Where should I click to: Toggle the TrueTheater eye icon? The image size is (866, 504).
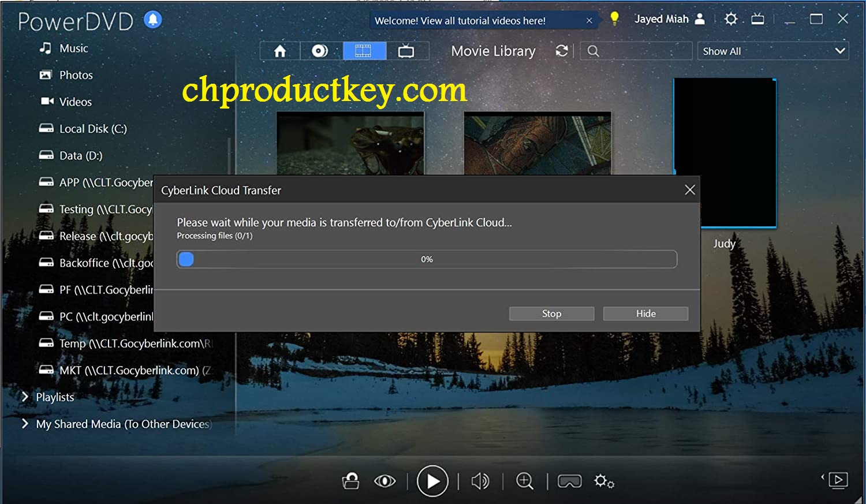pos(385,481)
